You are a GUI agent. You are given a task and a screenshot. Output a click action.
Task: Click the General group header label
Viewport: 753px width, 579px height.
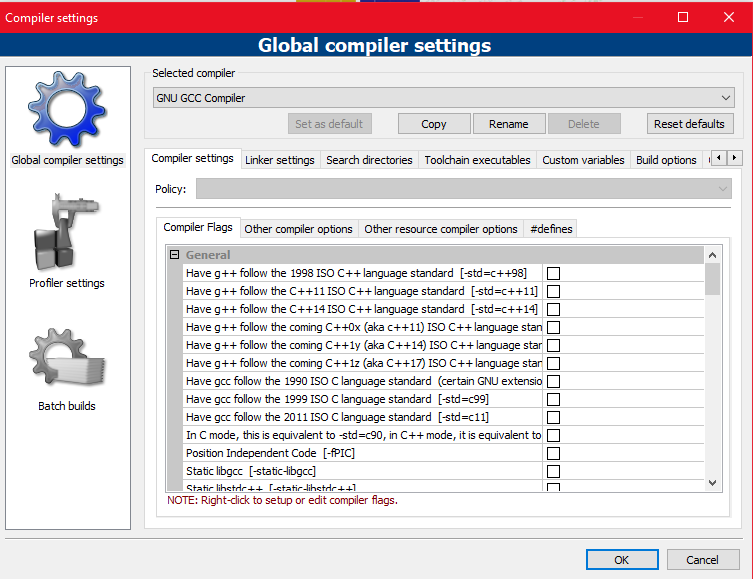click(x=208, y=255)
